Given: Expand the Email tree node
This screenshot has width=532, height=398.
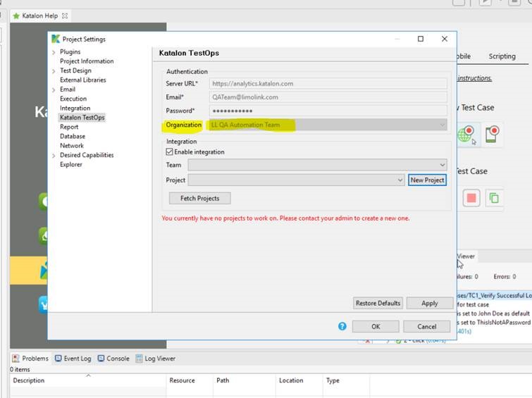Looking at the screenshot, I should pyautogui.click(x=54, y=90).
